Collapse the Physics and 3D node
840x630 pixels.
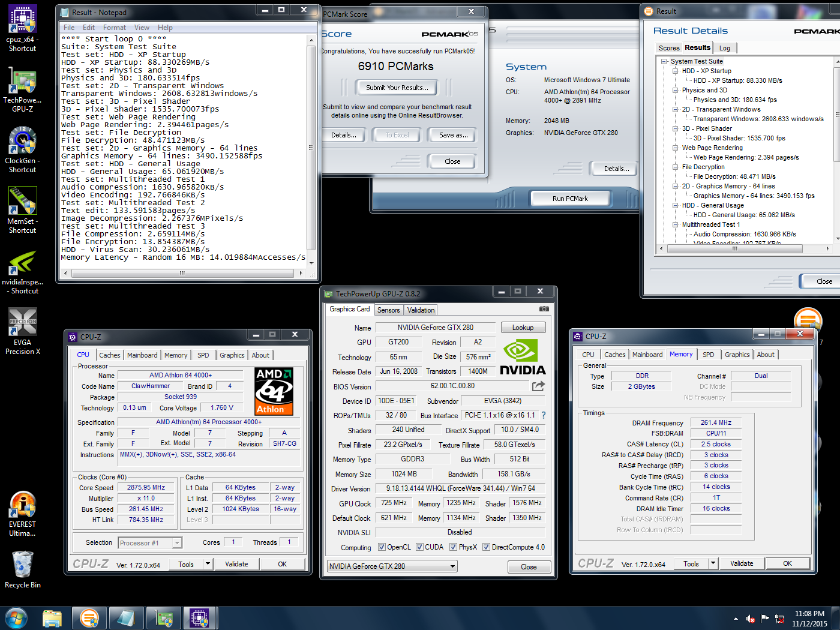point(676,90)
